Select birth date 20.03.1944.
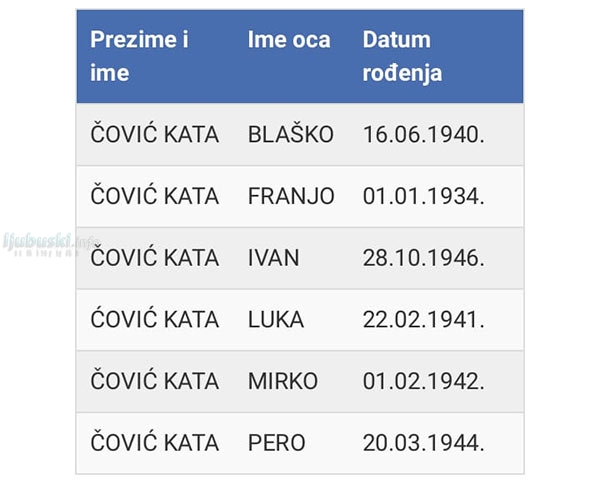The width and height of the screenshot is (600, 487). 423,443
